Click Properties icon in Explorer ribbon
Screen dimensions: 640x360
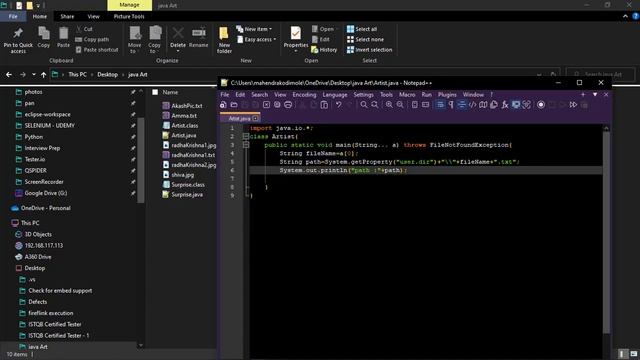(296, 38)
